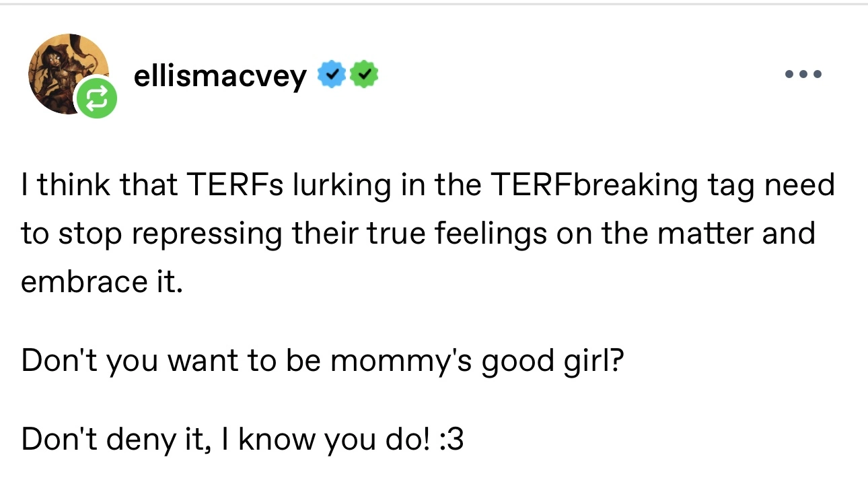Viewport: 868px width, 482px height.
Task: Click the green reblog badge on avatar
Action: [x=96, y=99]
